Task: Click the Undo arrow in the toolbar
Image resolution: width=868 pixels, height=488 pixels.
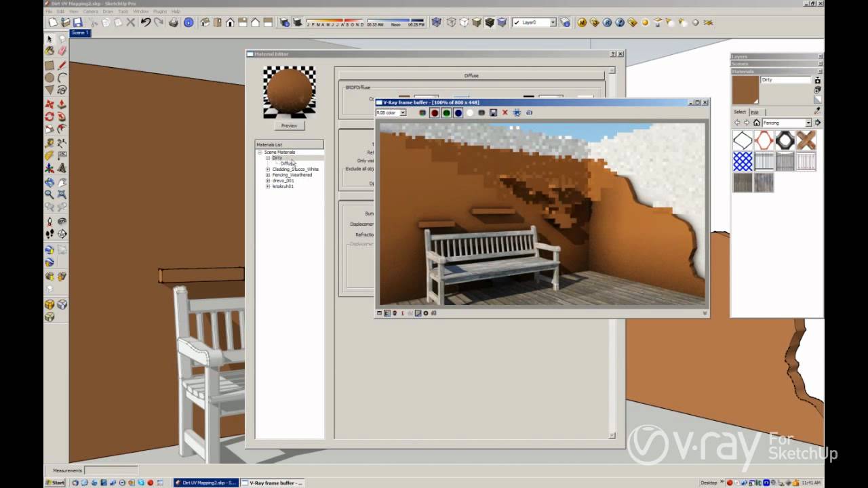Action: [145, 22]
